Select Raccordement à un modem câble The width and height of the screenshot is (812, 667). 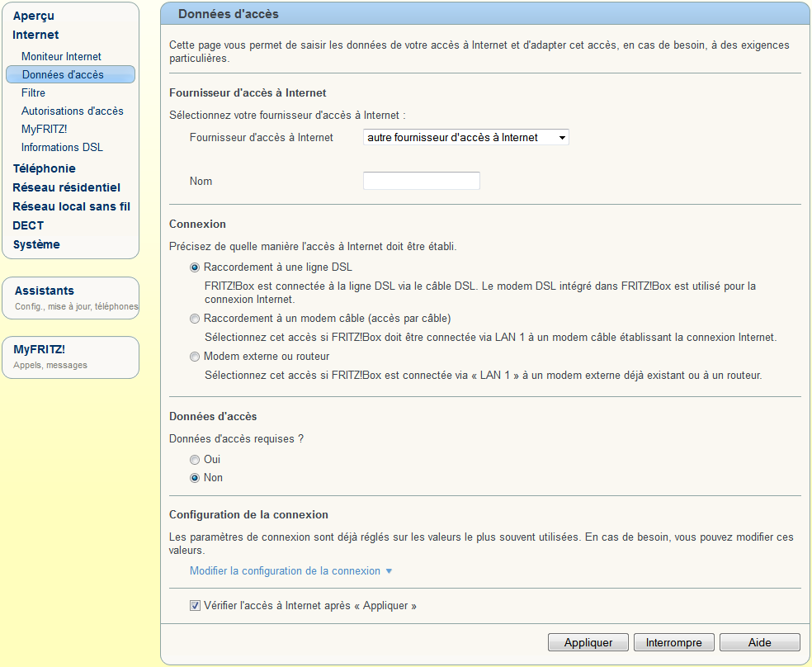point(195,319)
